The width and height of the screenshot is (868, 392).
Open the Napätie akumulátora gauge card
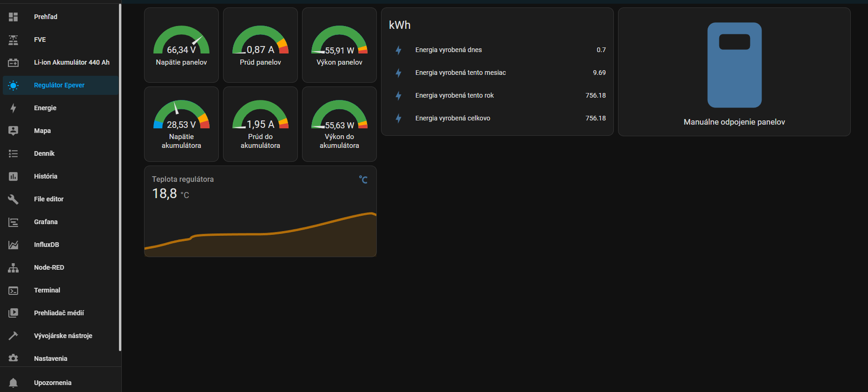181,124
